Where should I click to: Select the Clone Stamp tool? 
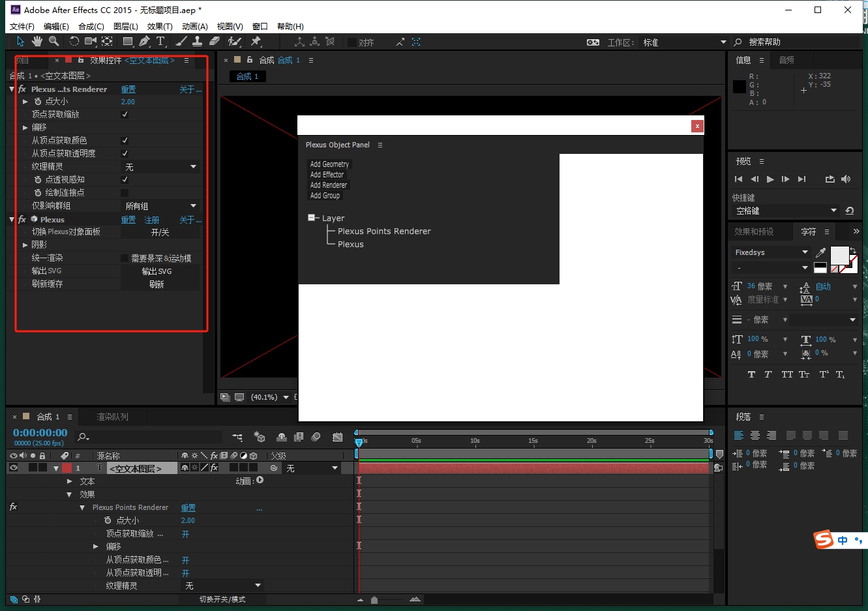click(197, 42)
